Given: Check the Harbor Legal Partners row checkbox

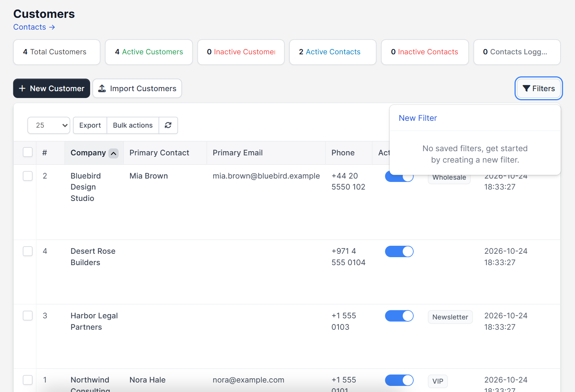Looking at the screenshot, I should click(28, 316).
